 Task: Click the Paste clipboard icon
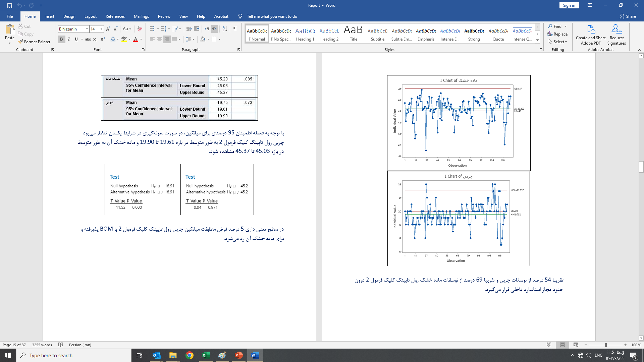pyautogui.click(x=10, y=29)
